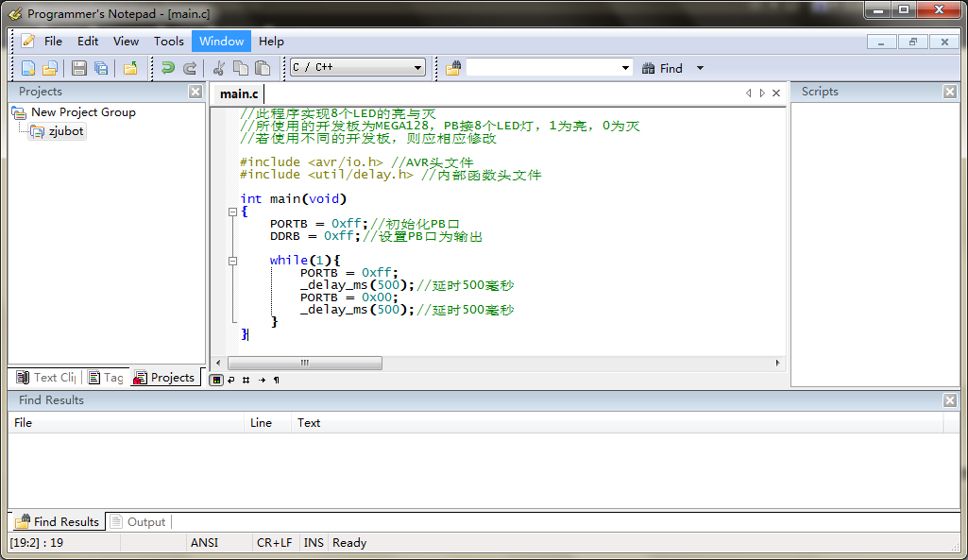Close the Scripts panel
This screenshot has width=968, height=560.
point(950,92)
